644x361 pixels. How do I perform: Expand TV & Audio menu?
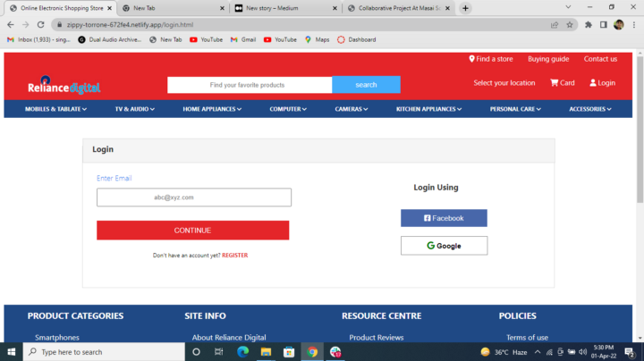click(135, 109)
